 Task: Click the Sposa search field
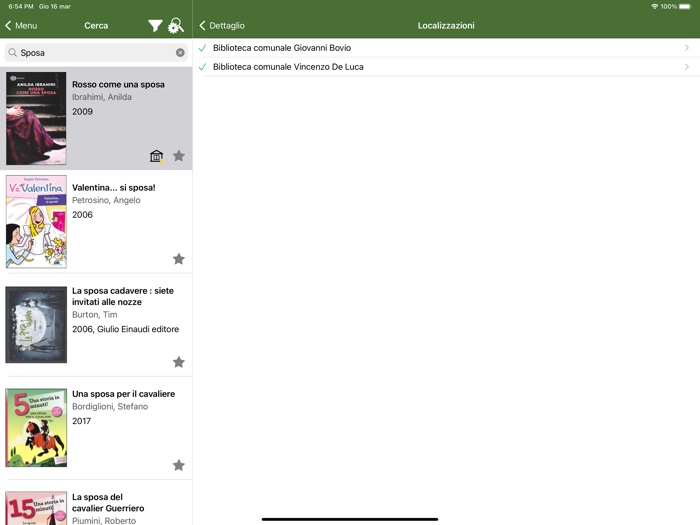pos(96,53)
